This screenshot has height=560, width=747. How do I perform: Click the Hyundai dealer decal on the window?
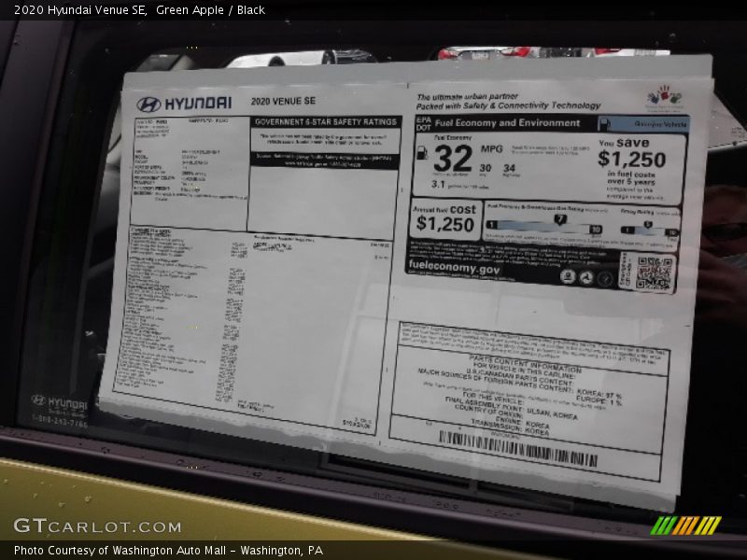pos(60,412)
